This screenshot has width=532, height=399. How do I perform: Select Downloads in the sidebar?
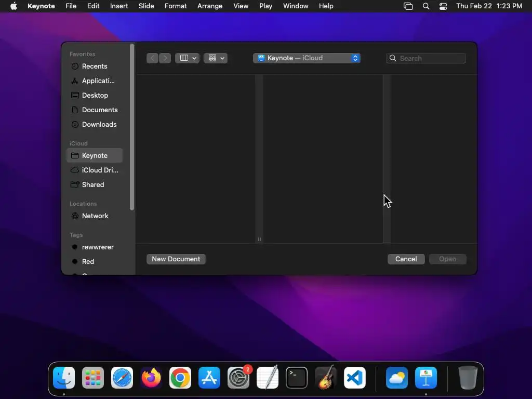tap(95, 125)
